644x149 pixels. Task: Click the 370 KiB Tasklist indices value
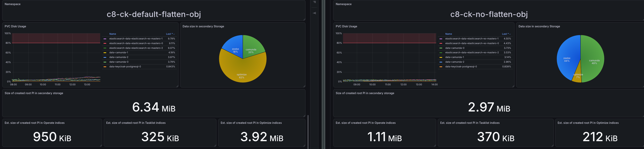pos(496,137)
